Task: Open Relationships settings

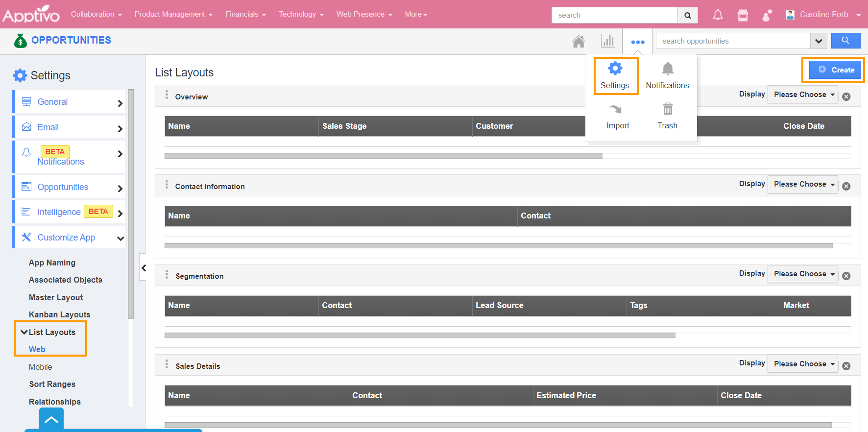Action: 55,402
